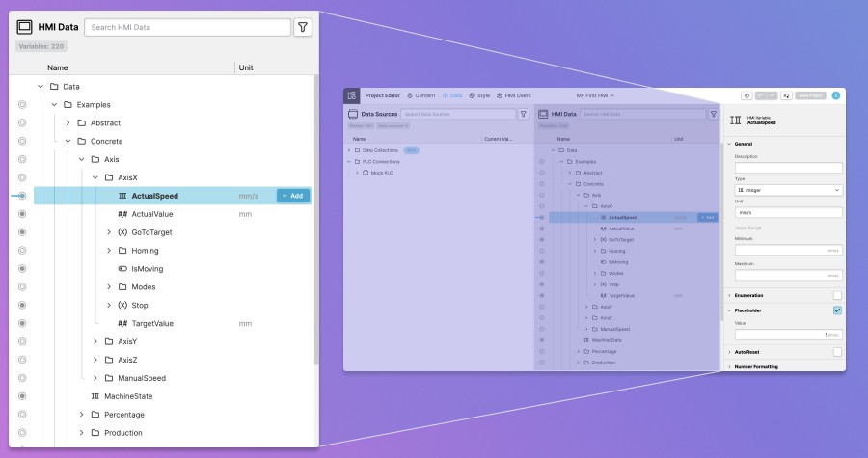
Task: Click the large Search HMI Data field
Action: point(187,27)
